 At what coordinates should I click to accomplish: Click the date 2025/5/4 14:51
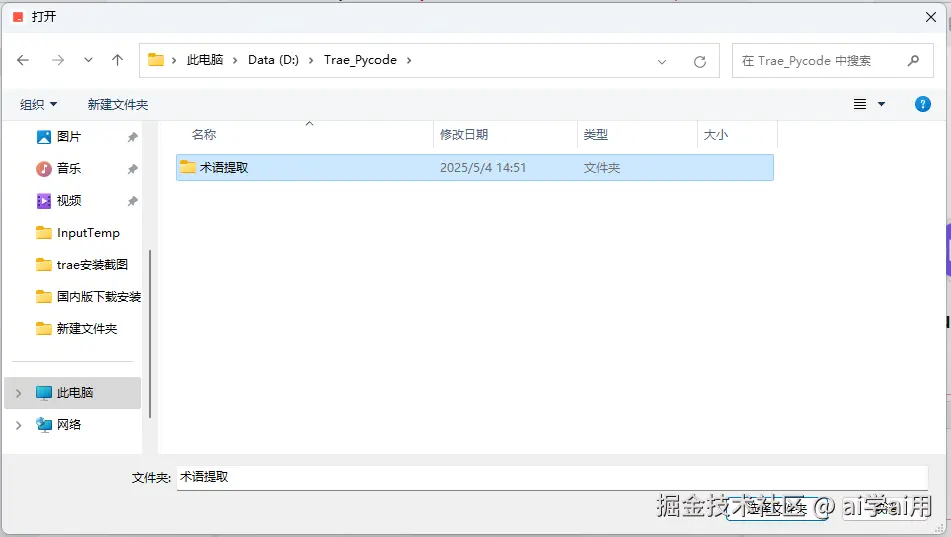click(483, 168)
